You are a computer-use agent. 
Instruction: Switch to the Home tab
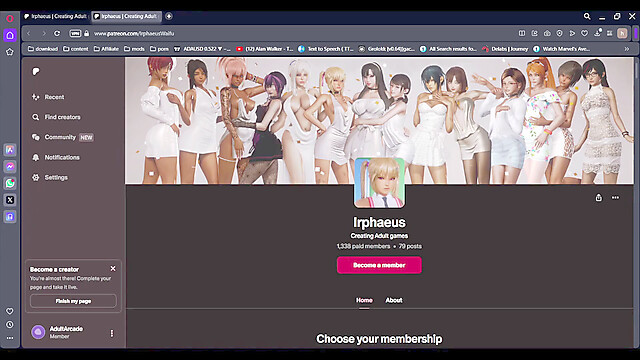(364, 300)
